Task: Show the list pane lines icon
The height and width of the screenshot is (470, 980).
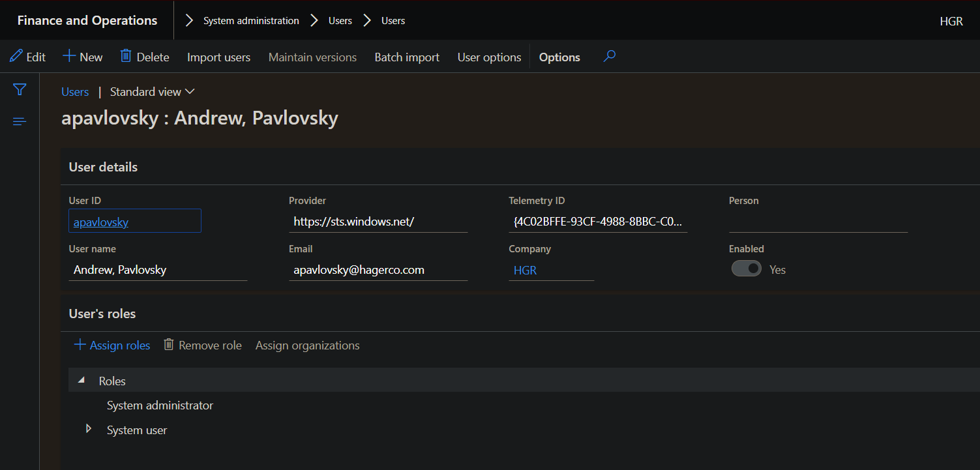Action: tap(20, 121)
